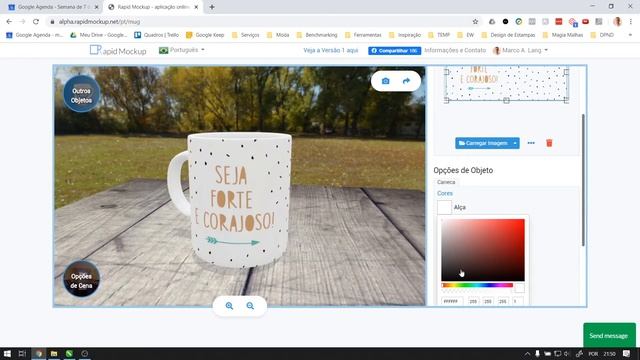Go forward in the browser
Screen dimensions: 640x360
pyautogui.click(x=22, y=21)
